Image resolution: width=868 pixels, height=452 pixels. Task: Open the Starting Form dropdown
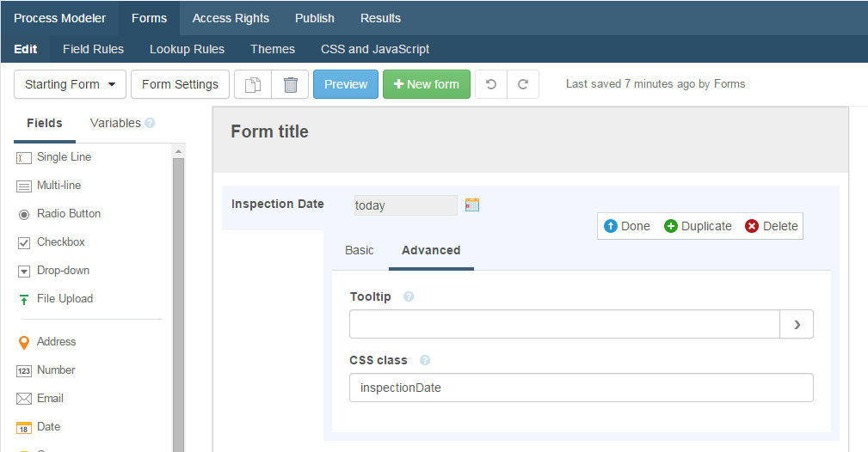point(71,84)
